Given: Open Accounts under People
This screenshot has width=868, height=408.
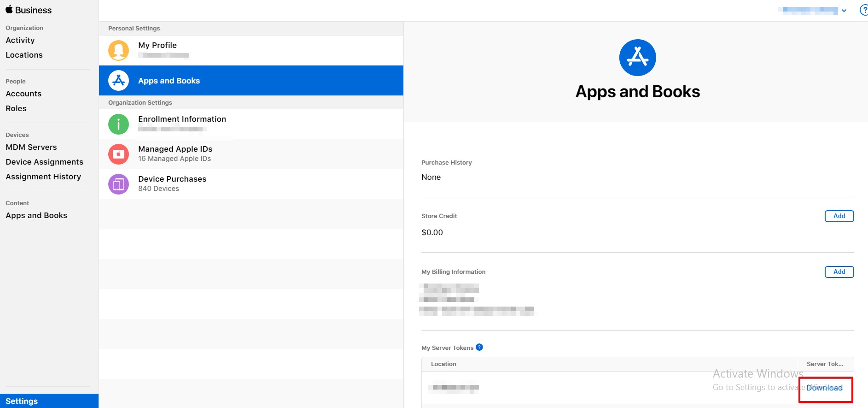Looking at the screenshot, I should 23,94.
